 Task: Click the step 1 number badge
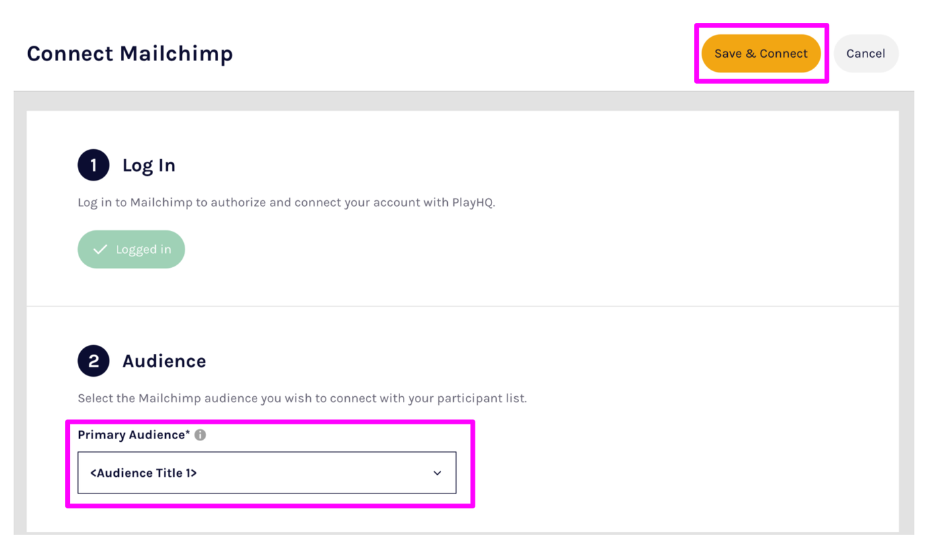coord(93,165)
